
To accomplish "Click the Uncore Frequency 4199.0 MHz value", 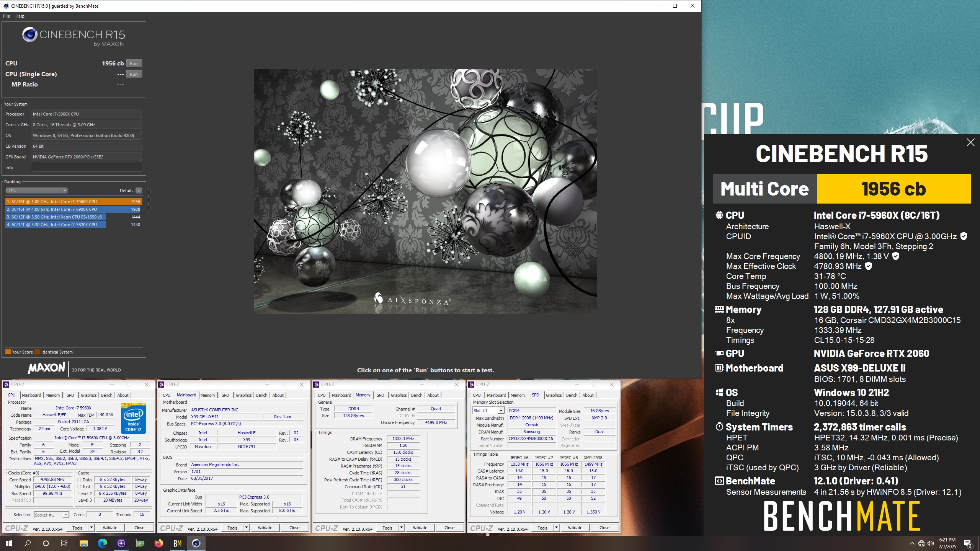I will (436, 423).
